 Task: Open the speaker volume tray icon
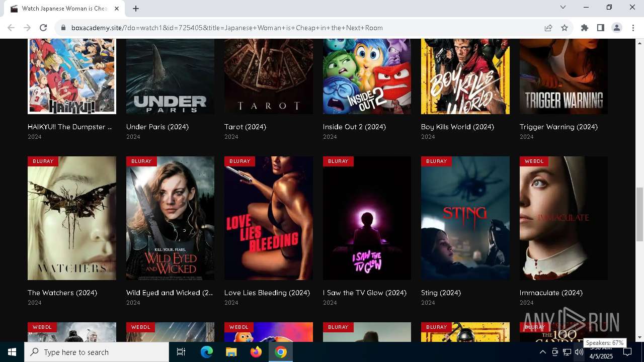point(579,352)
